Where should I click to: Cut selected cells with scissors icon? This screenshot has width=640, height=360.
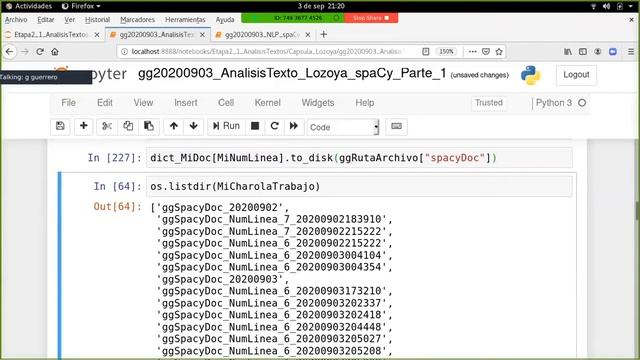107,126
